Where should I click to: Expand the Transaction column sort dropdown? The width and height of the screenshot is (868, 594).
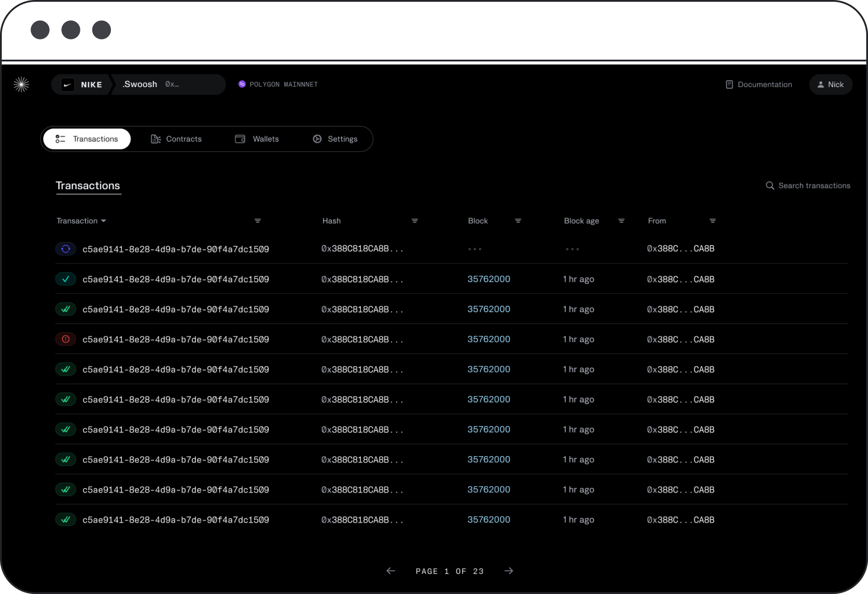[x=103, y=221]
